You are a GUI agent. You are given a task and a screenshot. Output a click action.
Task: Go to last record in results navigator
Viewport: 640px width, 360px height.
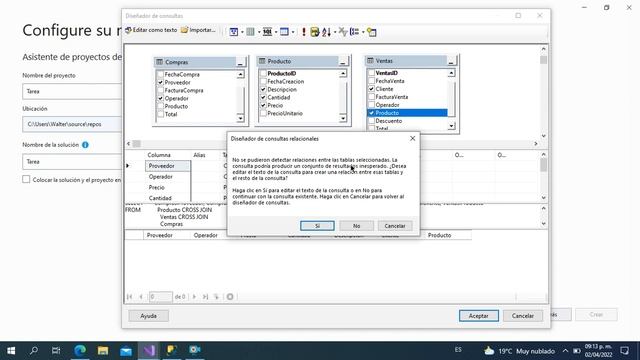tap(205, 297)
